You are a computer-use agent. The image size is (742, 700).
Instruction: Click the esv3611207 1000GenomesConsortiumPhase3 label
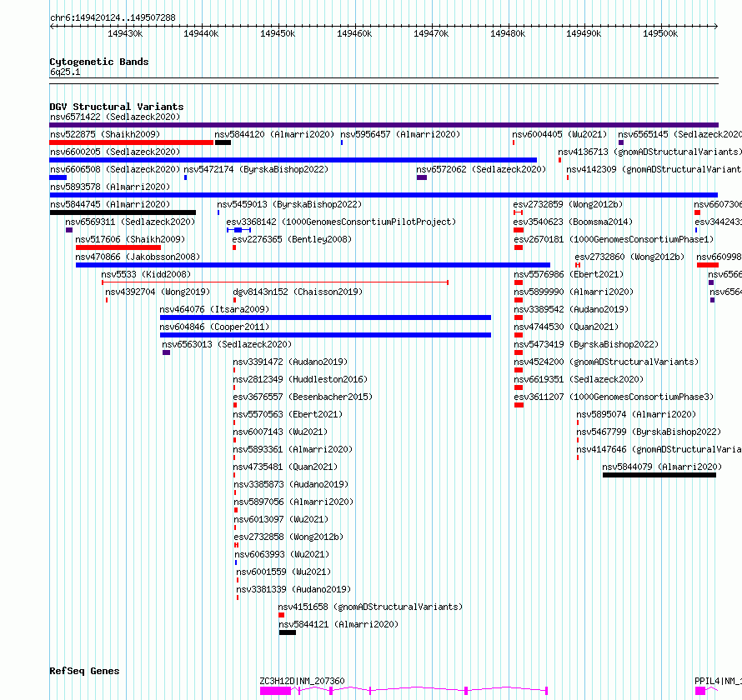[x=614, y=397]
